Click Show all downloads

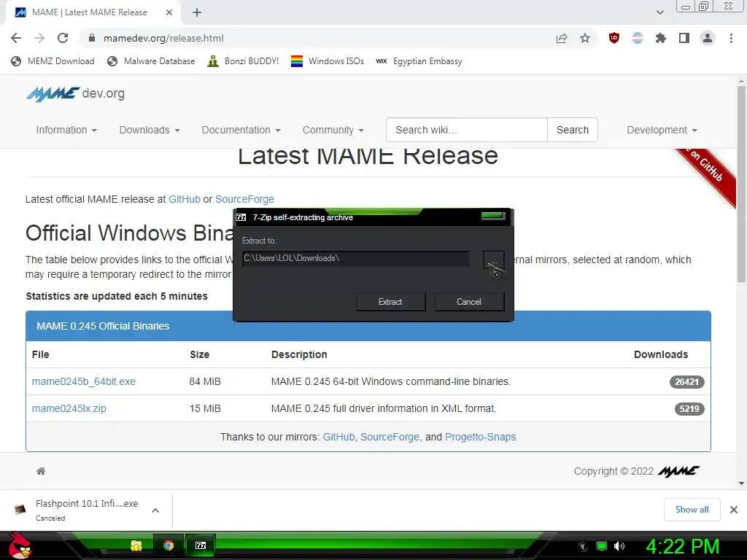click(692, 510)
